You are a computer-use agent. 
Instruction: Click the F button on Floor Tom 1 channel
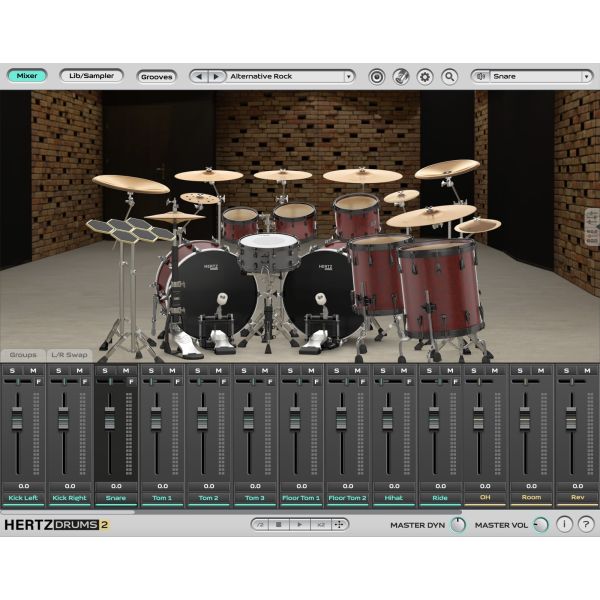coord(316,382)
